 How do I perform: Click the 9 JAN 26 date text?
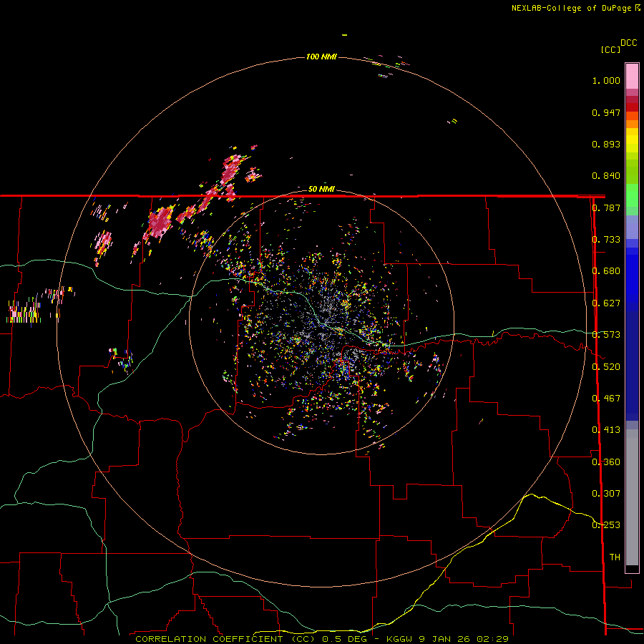445,639
